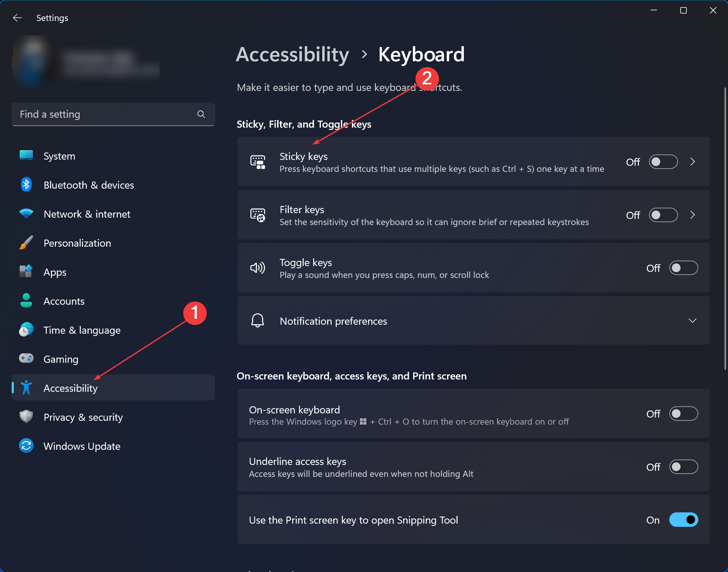Click the Privacy & security shield icon

coord(26,417)
